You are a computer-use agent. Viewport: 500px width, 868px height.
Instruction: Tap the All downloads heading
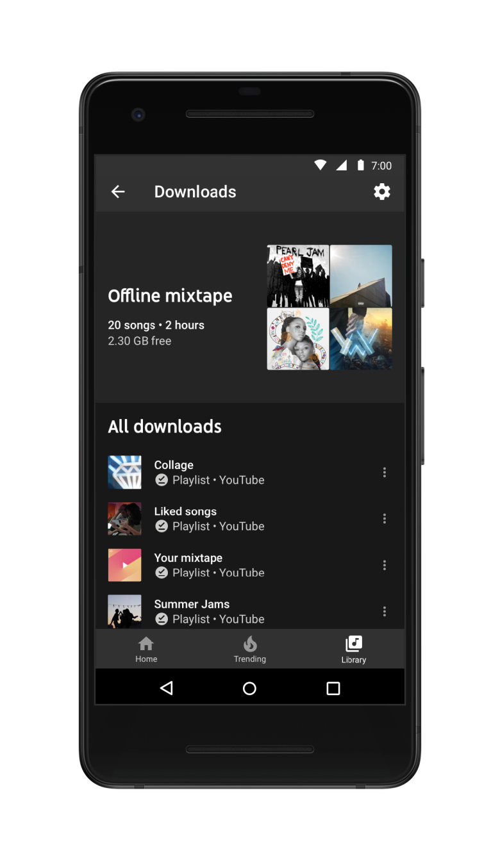pyautogui.click(x=165, y=427)
